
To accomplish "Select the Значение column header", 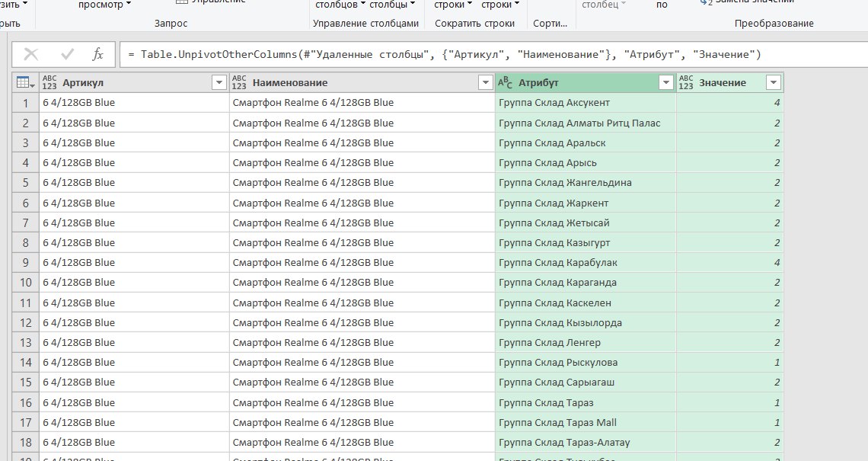I will click(729, 82).
